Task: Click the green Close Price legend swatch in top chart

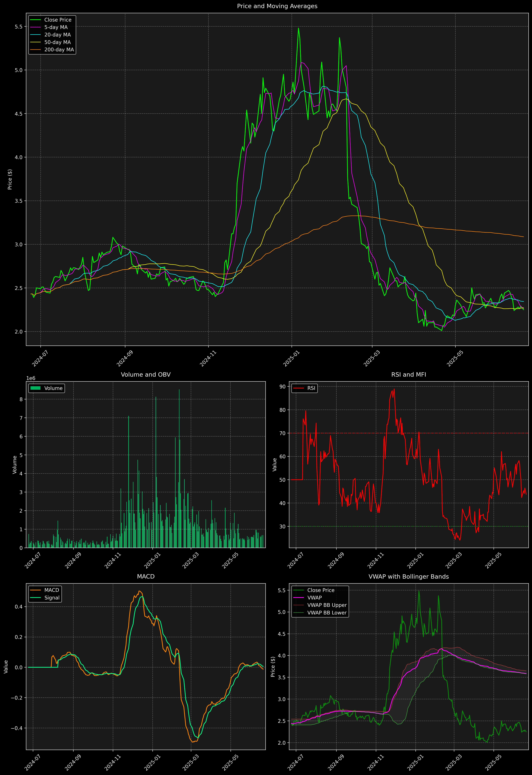Action: (35, 20)
